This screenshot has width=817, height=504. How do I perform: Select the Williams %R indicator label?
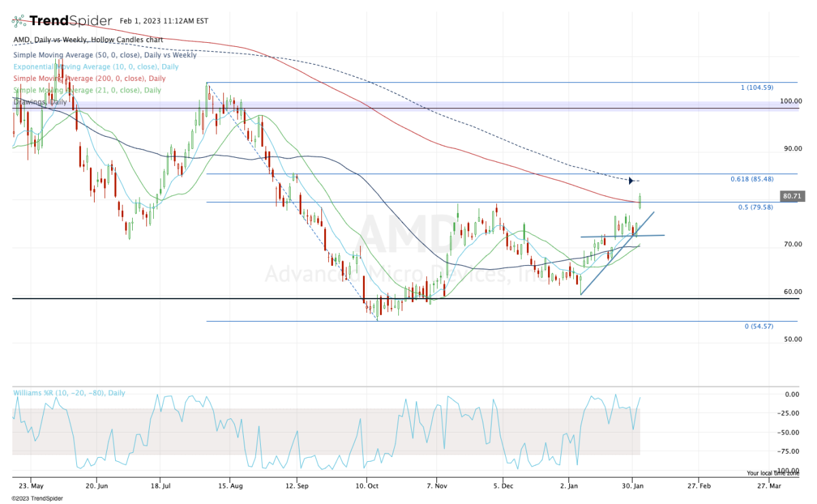pyautogui.click(x=69, y=393)
